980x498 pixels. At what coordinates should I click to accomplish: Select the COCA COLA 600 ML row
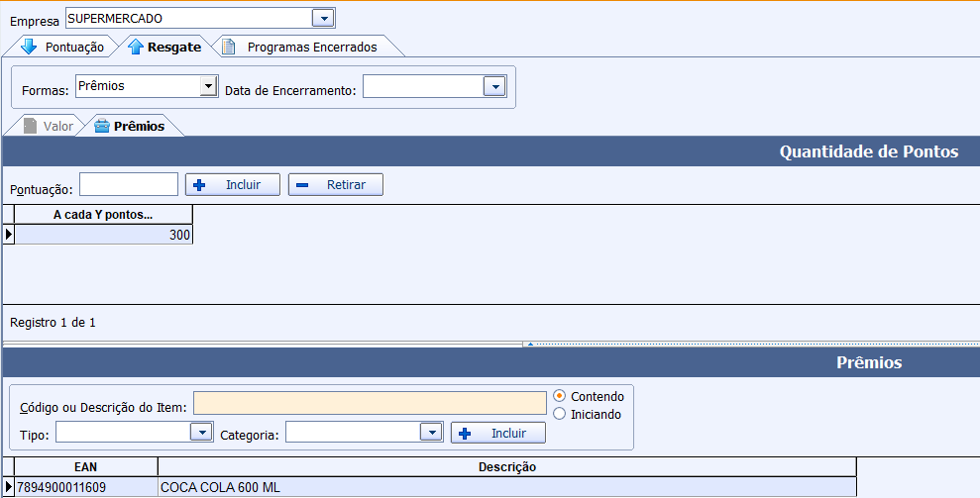tap(506, 487)
